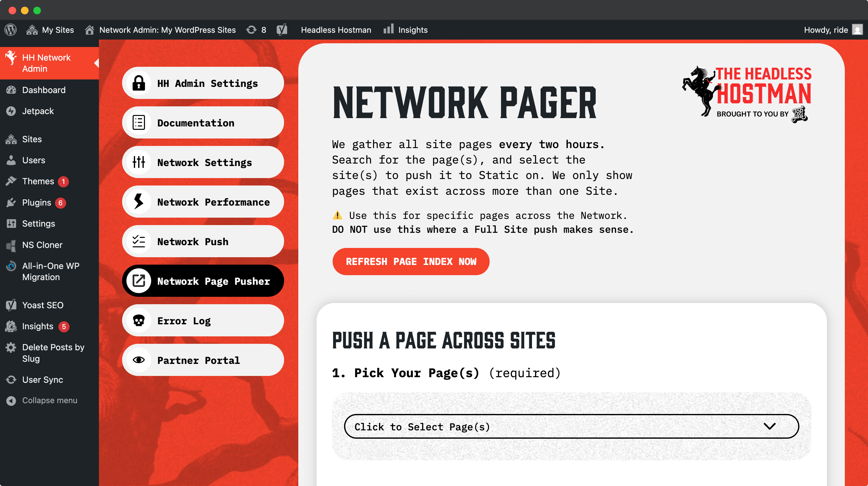This screenshot has width=868, height=486.
Task: Click the eye icon beside Partner Portal
Action: [x=138, y=360]
